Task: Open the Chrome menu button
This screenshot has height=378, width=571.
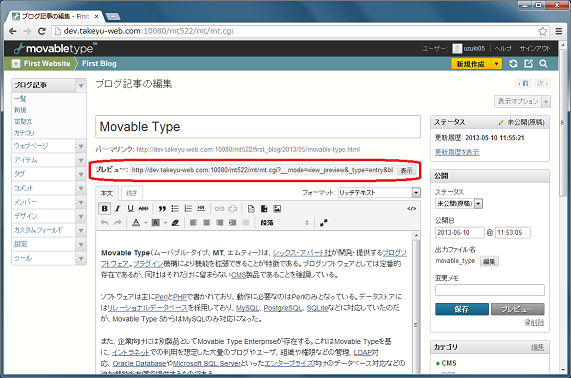Action: pos(559,31)
